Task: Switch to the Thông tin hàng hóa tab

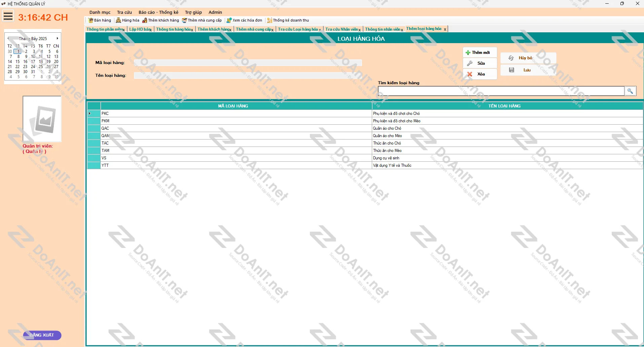Action: [x=173, y=29]
